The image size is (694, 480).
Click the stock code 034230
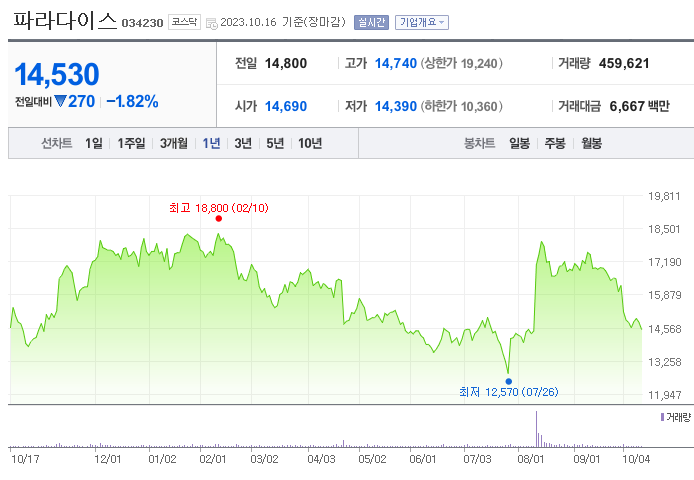click(x=142, y=23)
